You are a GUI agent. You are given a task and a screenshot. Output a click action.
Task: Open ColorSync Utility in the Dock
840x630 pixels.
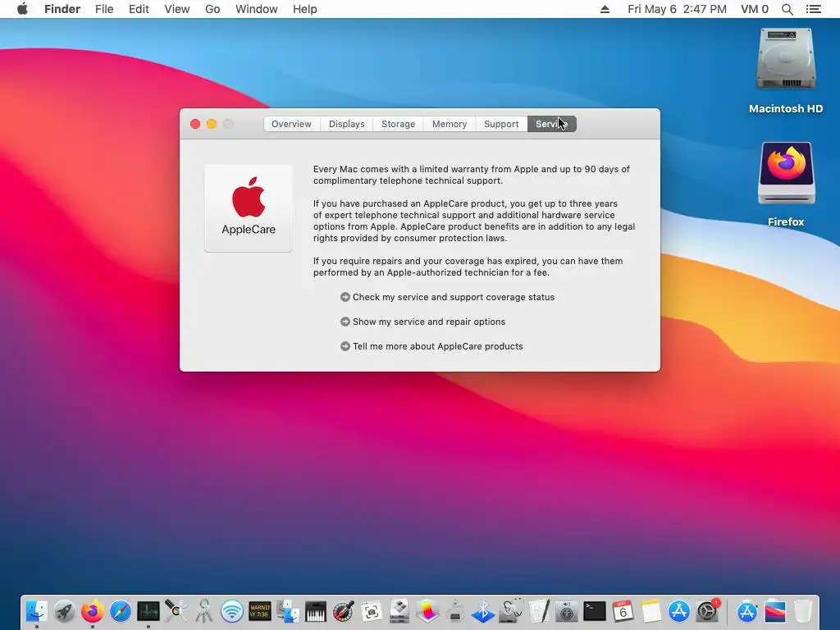tap(176, 611)
